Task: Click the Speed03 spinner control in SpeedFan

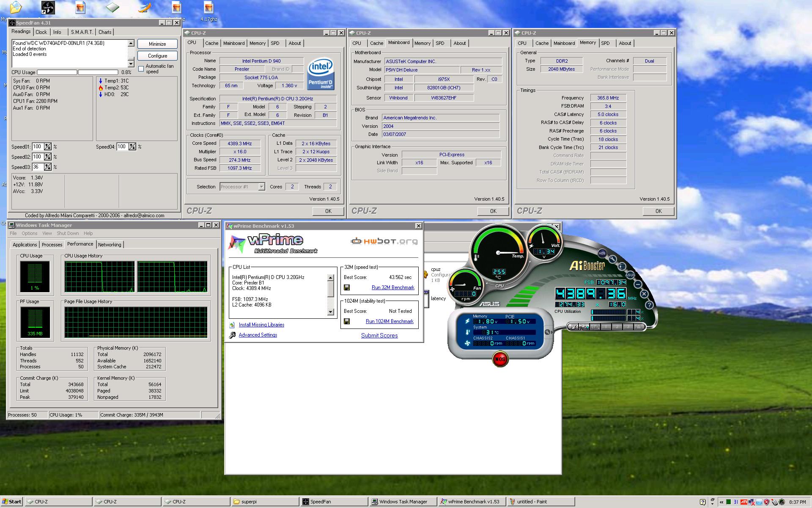Action: point(48,167)
